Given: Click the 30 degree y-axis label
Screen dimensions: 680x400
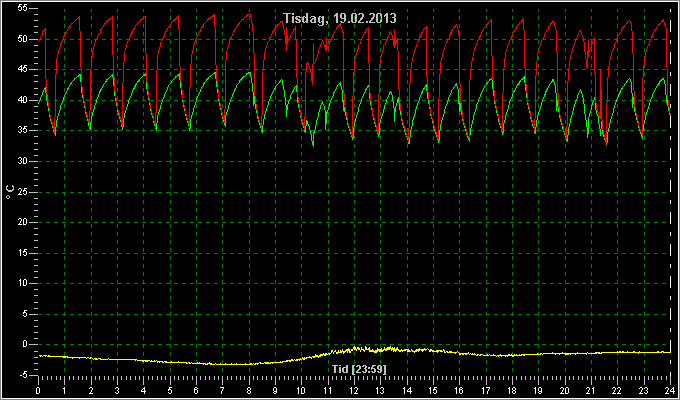Looking at the screenshot, I should (x=23, y=161).
